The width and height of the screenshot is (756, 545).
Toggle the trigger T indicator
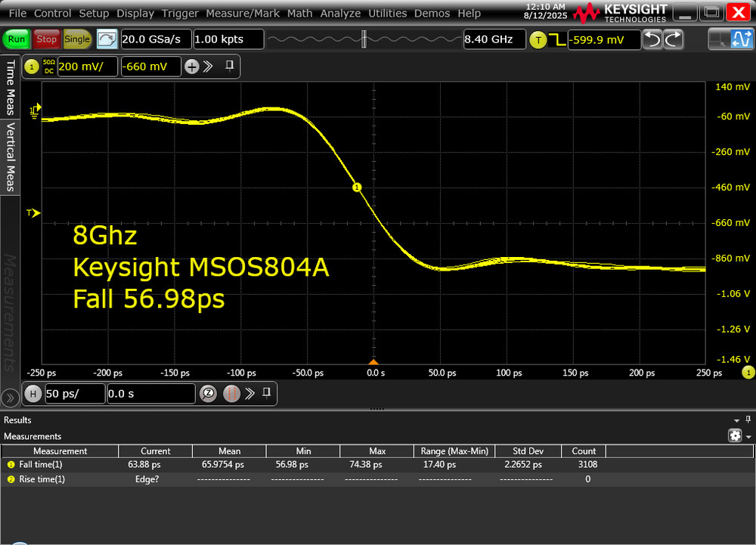tap(538, 39)
